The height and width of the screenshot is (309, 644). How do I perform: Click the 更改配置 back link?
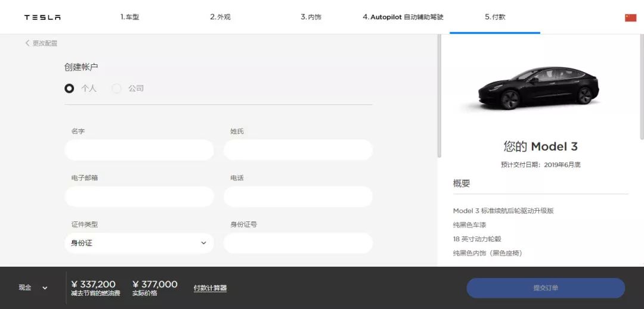pyautogui.click(x=41, y=43)
